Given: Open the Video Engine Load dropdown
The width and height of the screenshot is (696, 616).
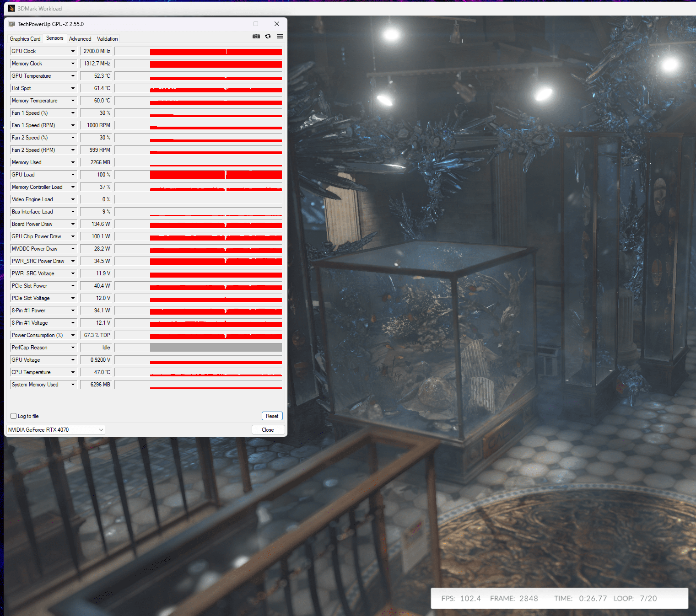Looking at the screenshot, I should click(73, 199).
